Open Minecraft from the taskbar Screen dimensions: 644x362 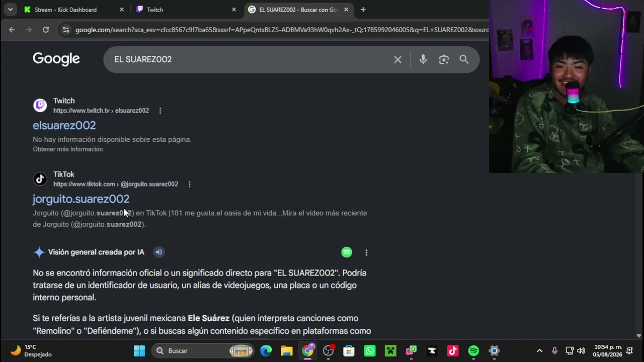point(390,351)
